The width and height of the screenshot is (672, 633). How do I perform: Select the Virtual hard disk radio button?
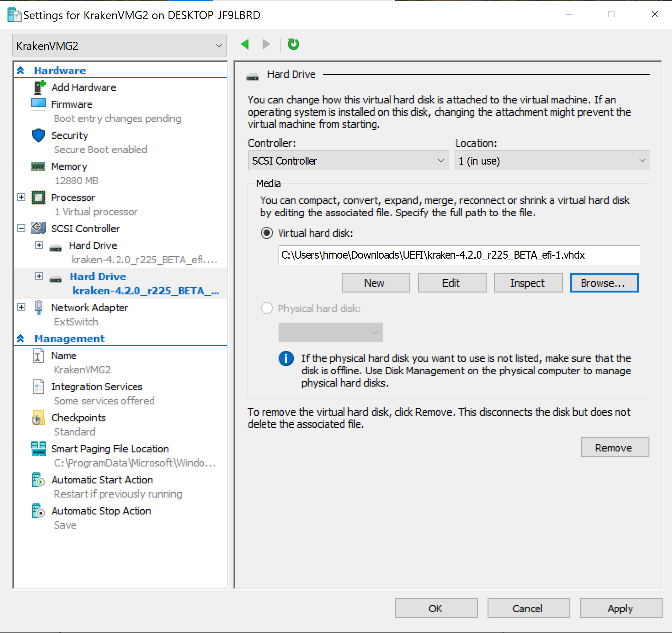tap(267, 233)
